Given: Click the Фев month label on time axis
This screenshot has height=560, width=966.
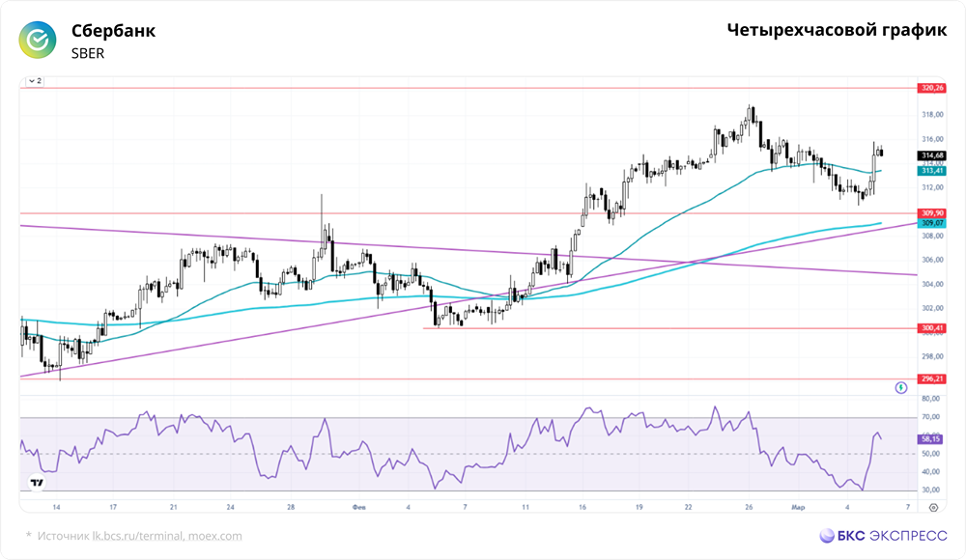Looking at the screenshot, I should tap(358, 508).
